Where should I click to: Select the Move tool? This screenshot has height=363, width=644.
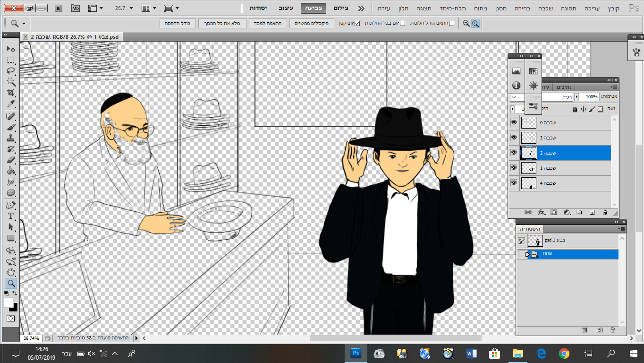[x=11, y=49]
